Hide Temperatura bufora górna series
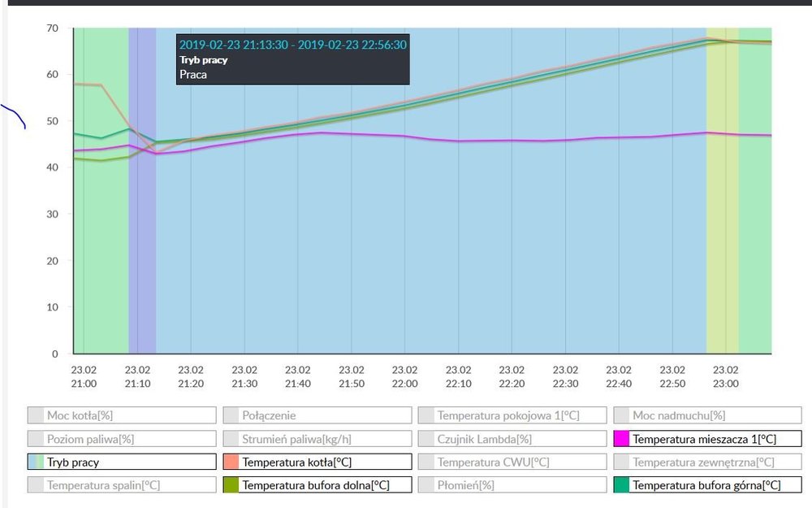 (x=707, y=485)
